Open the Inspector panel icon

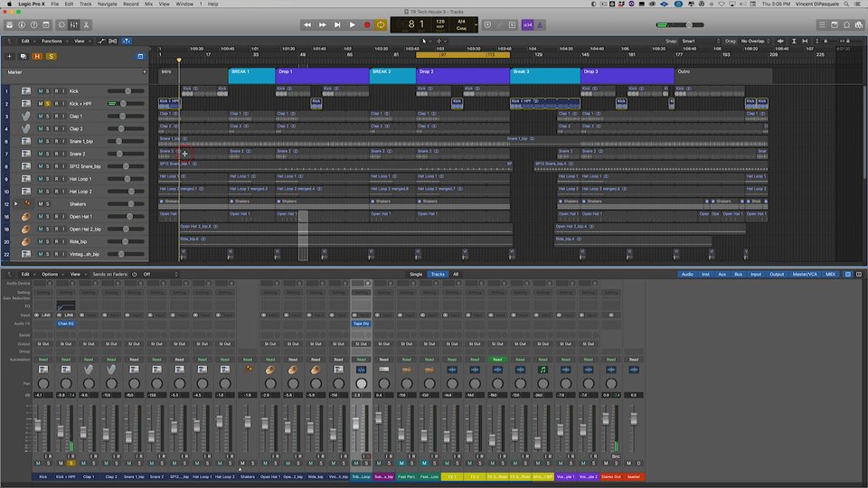click(22, 25)
